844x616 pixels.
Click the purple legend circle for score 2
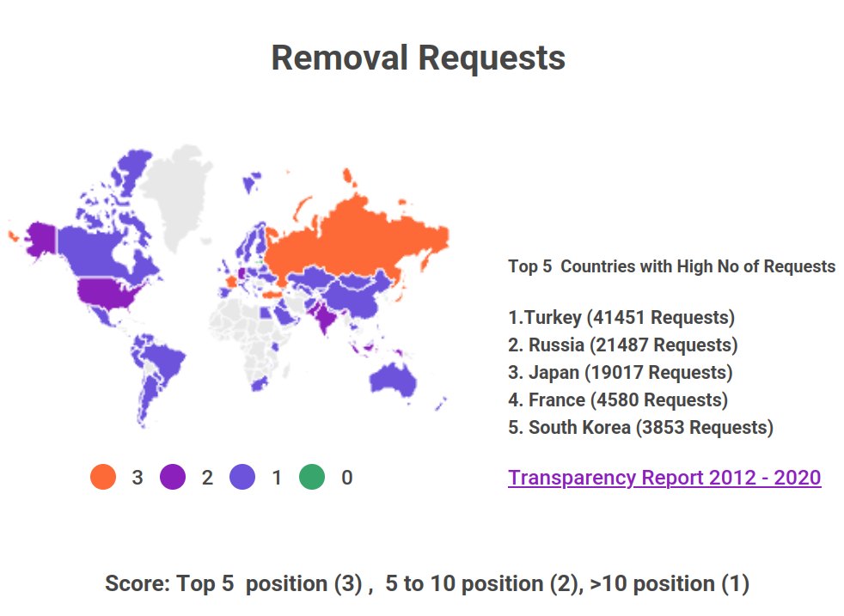click(x=173, y=477)
